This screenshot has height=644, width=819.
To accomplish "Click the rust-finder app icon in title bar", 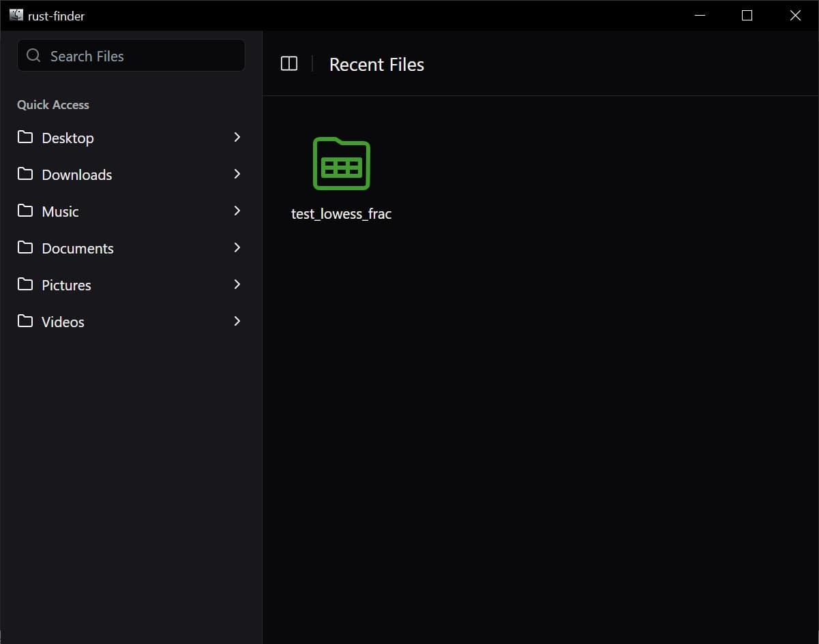I will (x=16, y=15).
